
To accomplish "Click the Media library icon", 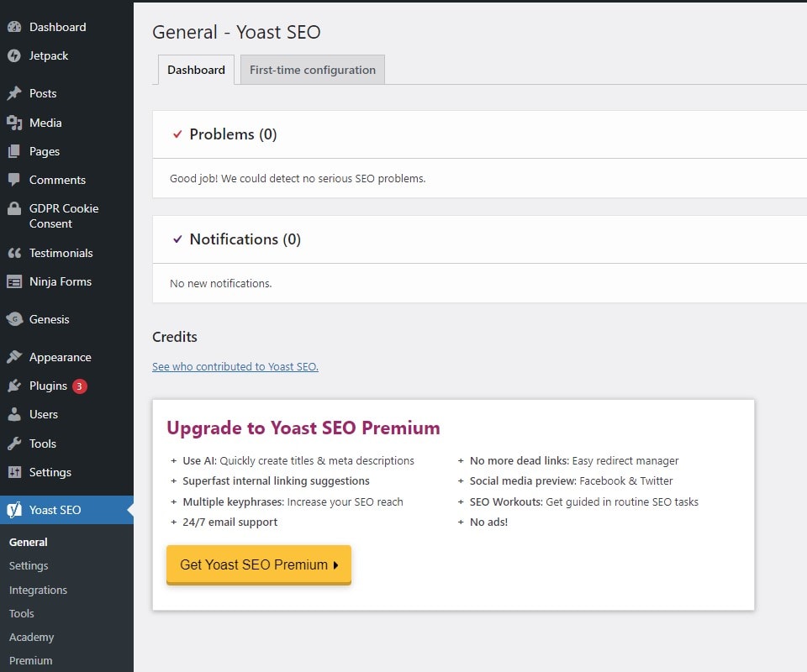I will click(x=14, y=123).
